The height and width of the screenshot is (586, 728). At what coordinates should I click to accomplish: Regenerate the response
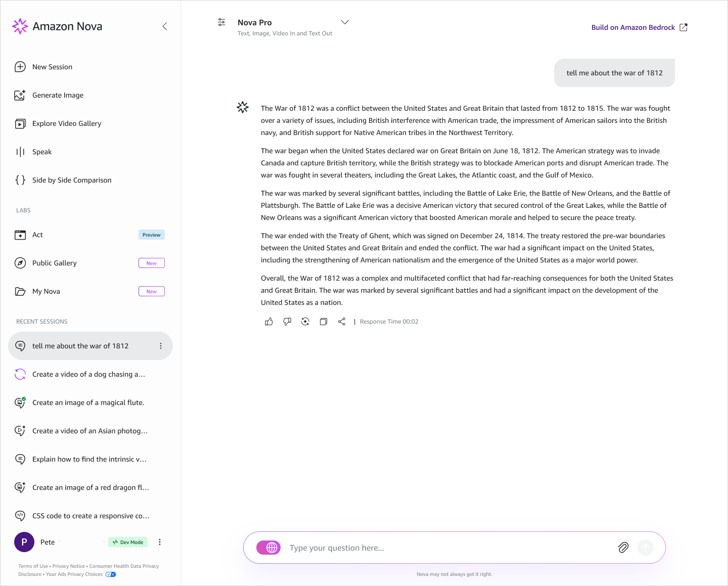point(305,322)
